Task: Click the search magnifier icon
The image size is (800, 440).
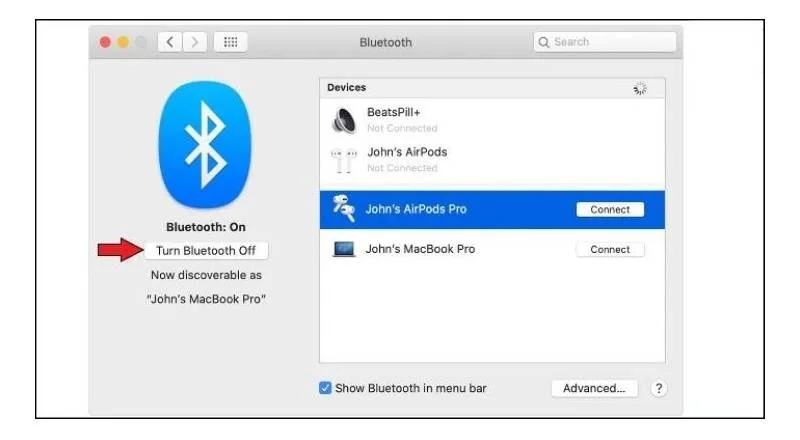Action: (544, 42)
